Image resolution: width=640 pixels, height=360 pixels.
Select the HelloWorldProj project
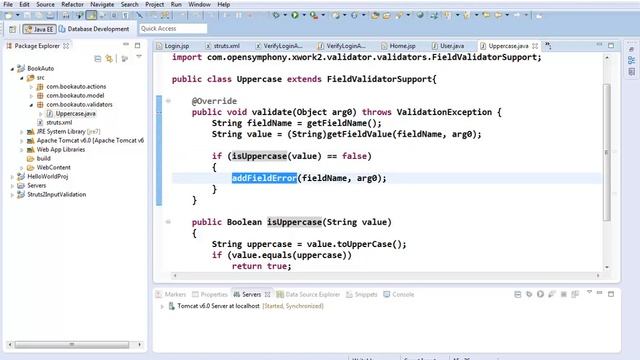47,177
